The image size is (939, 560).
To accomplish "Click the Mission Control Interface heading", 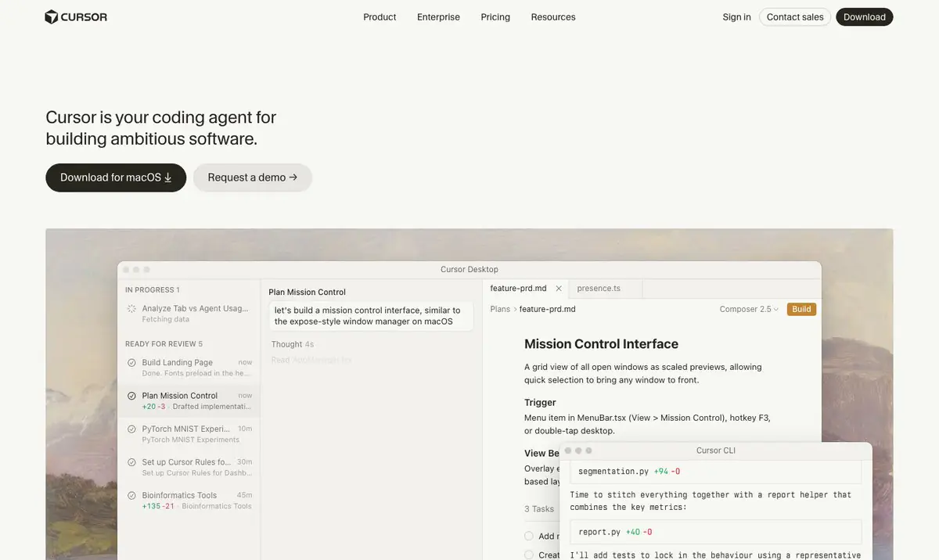I will pyautogui.click(x=601, y=344).
